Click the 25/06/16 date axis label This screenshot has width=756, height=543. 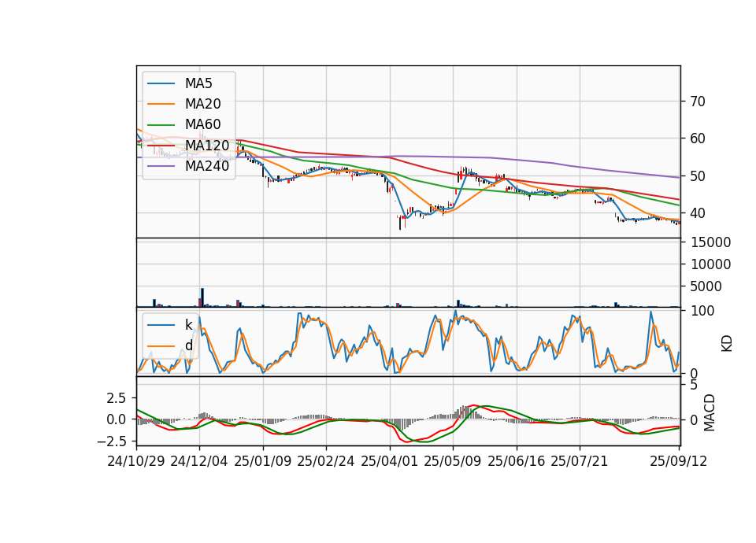(x=517, y=461)
